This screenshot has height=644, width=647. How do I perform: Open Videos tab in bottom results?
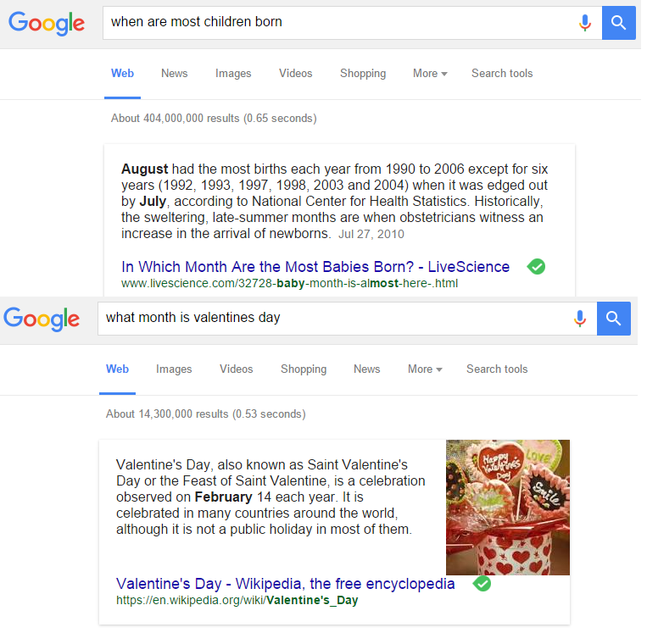click(x=237, y=369)
